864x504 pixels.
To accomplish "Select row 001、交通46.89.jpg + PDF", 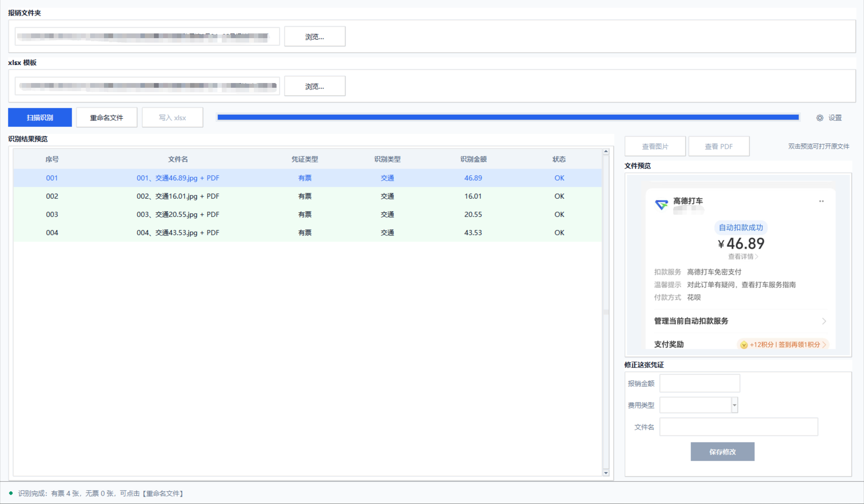I will click(308, 178).
